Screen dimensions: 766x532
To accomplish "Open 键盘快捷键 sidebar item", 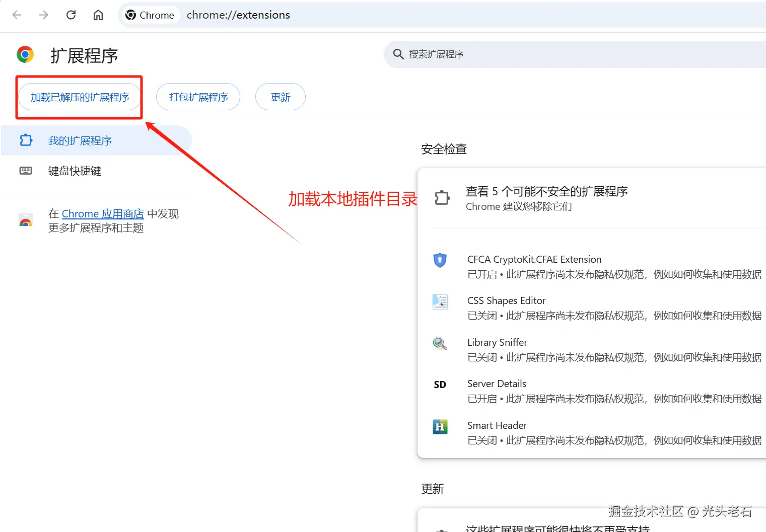I will point(96,171).
